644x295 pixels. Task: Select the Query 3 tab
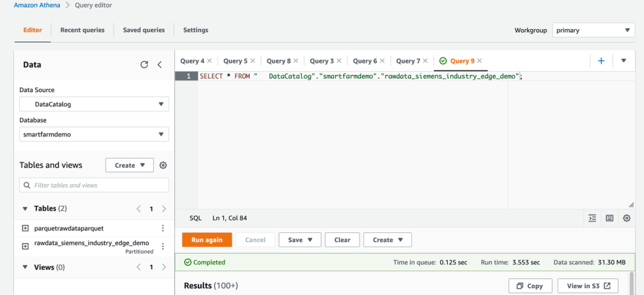321,61
